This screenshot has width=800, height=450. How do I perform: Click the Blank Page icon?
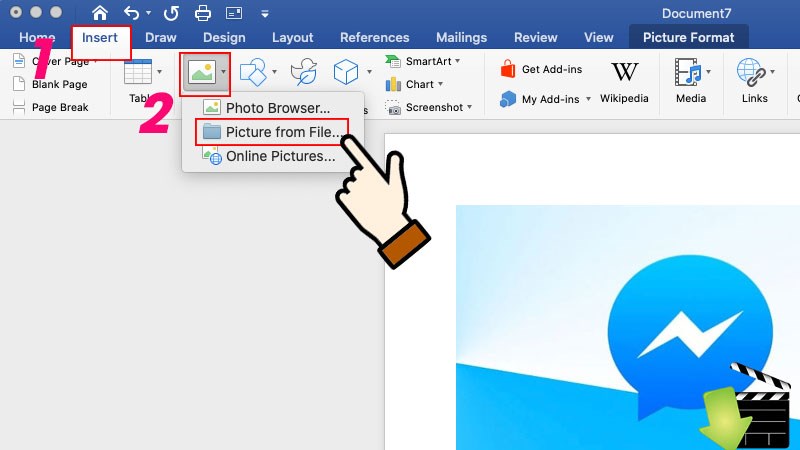coord(19,84)
